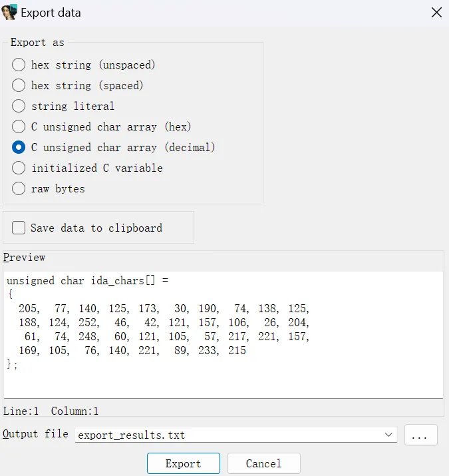Expand the Output file dropdown arrow
This screenshot has width=449, height=476.
(x=389, y=435)
